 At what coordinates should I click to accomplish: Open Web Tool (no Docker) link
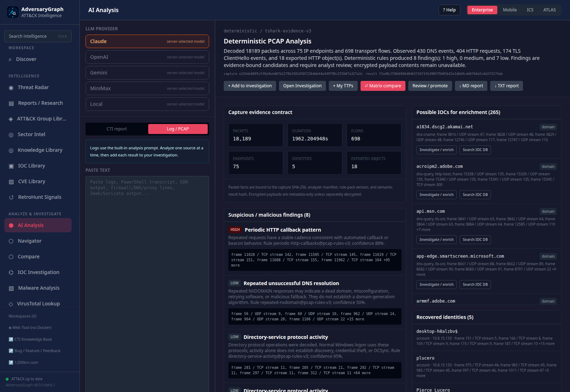pos(30,328)
